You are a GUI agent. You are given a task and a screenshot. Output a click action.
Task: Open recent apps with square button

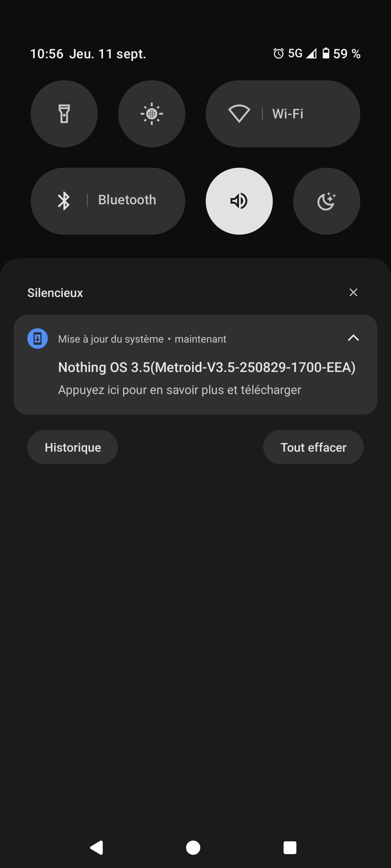(x=290, y=847)
